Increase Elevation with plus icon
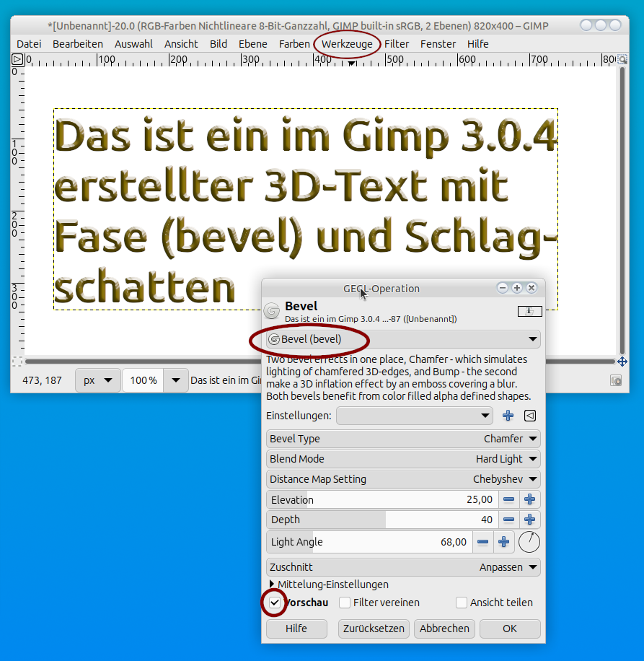The height and width of the screenshot is (661, 644). [x=529, y=499]
